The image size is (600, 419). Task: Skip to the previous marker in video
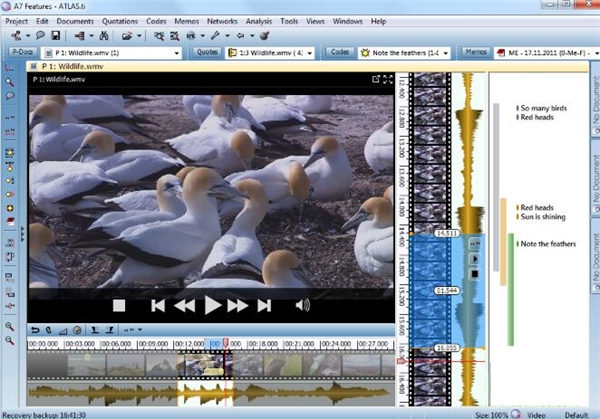[x=158, y=306]
